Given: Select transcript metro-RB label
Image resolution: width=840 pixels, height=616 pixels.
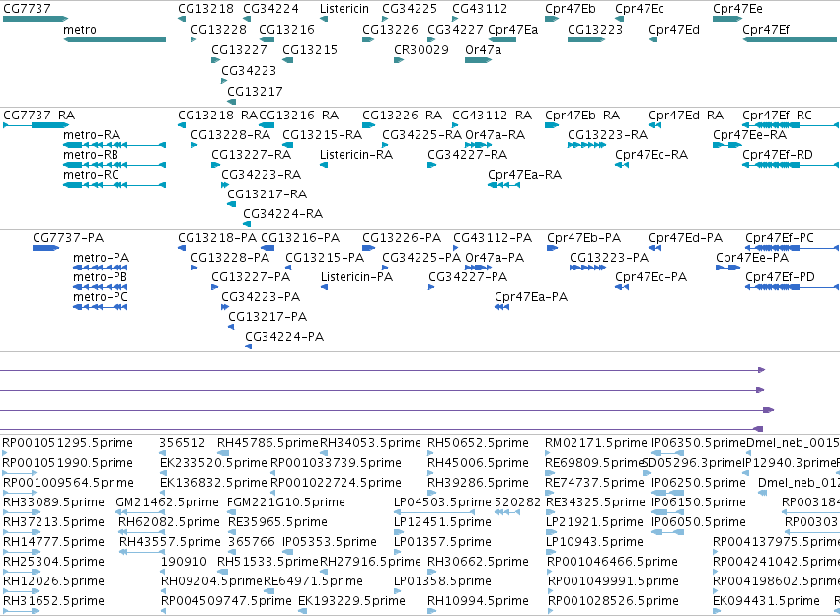Looking at the screenshot, I should [91, 155].
